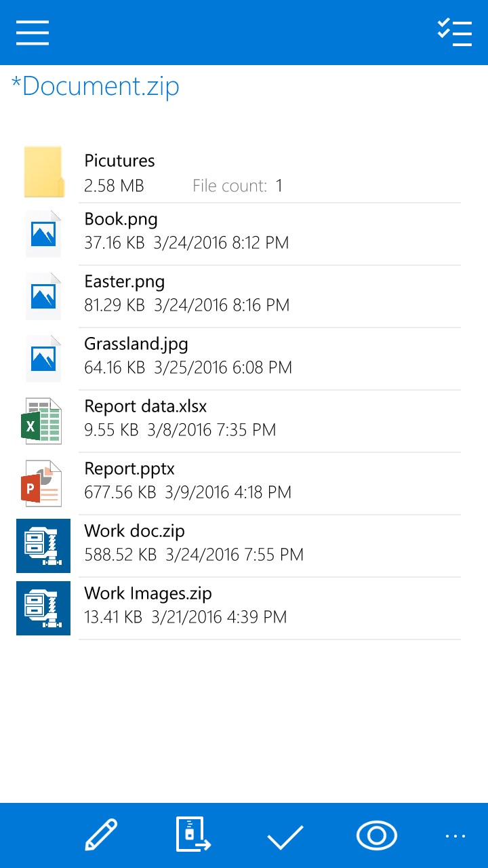Viewport: 488px width, 868px height.
Task: Tap the checkmark confirm icon
Action: tap(285, 837)
